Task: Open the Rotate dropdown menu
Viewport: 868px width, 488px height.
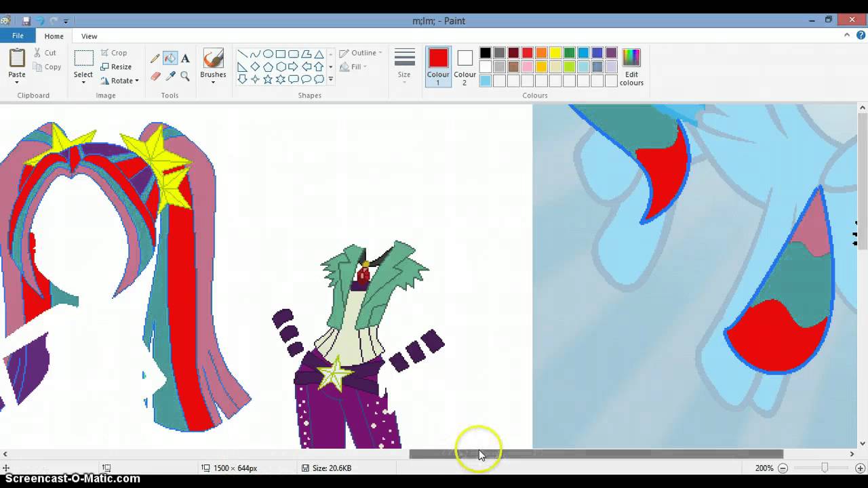Action: click(x=119, y=81)
